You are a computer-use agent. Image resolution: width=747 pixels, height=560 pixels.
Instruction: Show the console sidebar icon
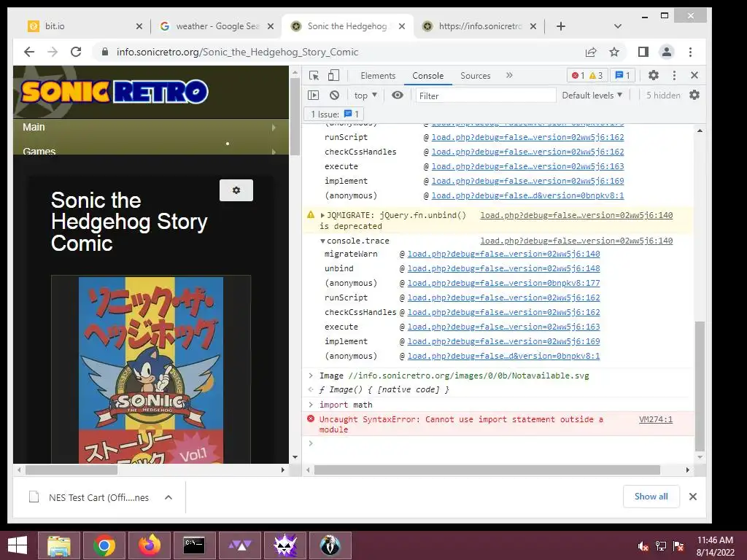314,96
